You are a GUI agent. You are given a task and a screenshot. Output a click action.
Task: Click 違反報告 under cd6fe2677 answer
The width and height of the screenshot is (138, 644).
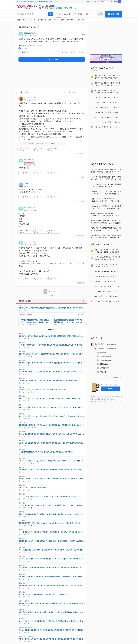coord(81,177)
